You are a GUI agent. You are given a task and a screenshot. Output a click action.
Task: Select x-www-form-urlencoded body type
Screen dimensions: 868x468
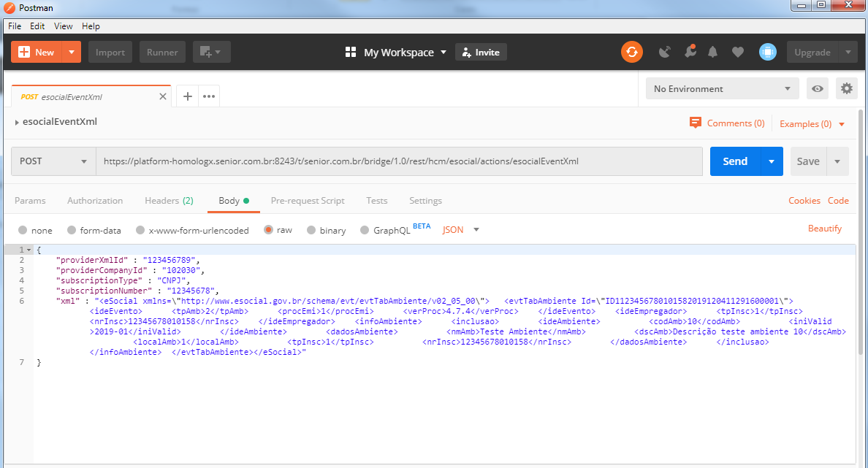click(140, 230)
